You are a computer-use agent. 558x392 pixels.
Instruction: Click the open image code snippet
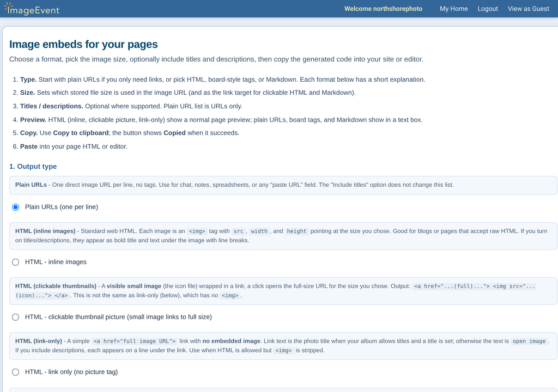click(x=529, y=341)
